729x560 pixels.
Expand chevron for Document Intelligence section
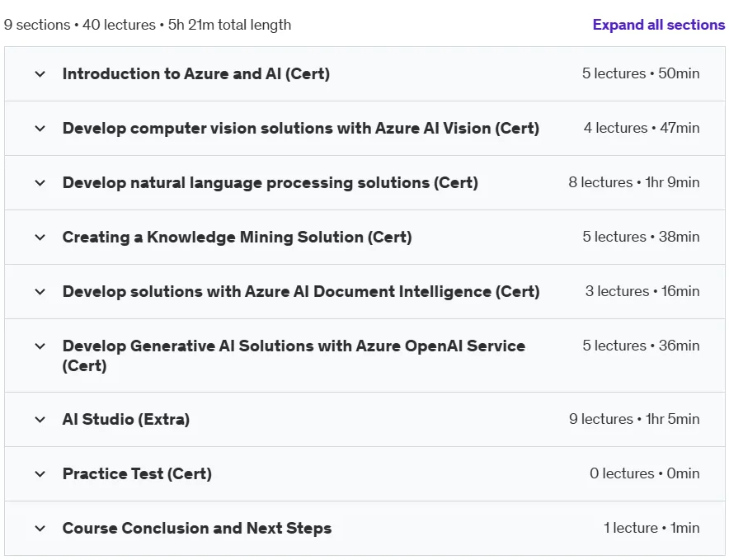pos(40,292)
